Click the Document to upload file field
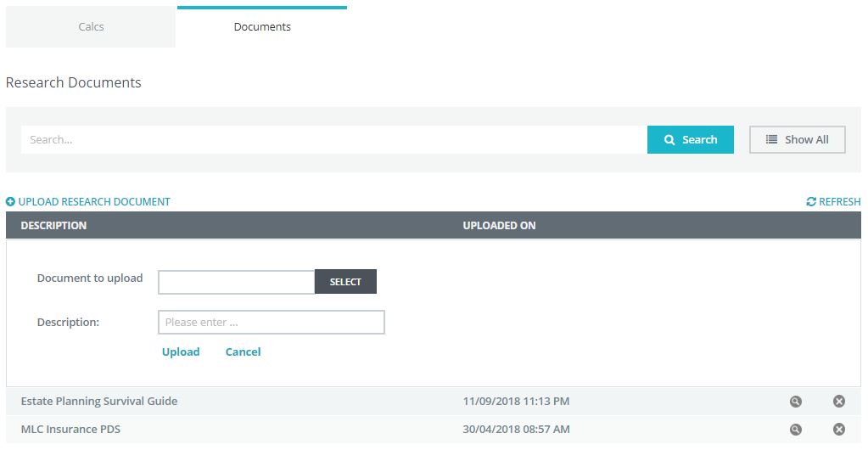The image size is (868, 450). (236, 282)
